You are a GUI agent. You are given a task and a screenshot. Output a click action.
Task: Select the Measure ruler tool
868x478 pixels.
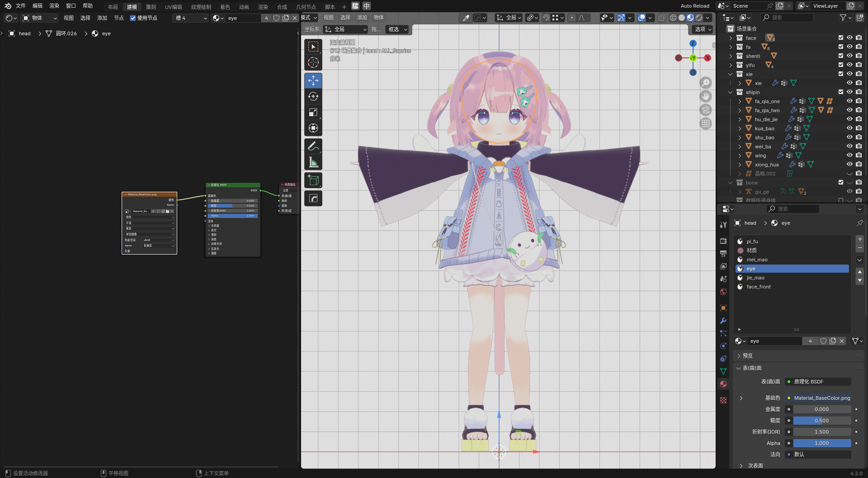[x=313, y=162]
